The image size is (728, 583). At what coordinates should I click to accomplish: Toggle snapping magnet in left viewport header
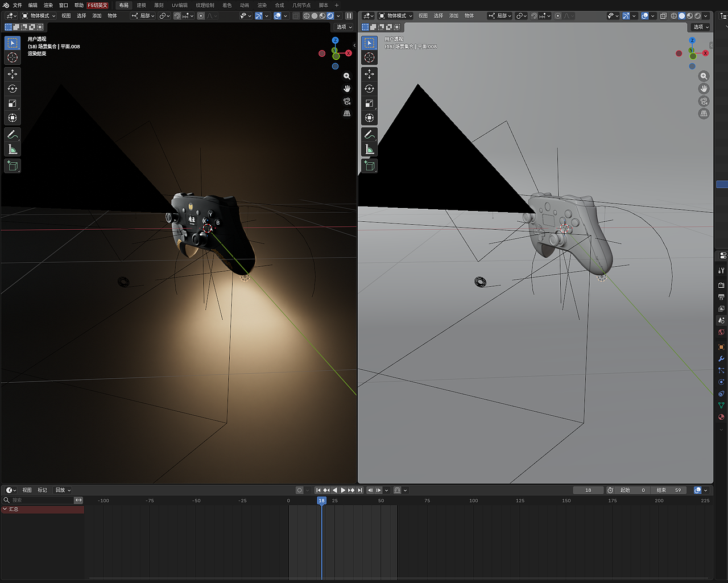[x=177, y=16]
